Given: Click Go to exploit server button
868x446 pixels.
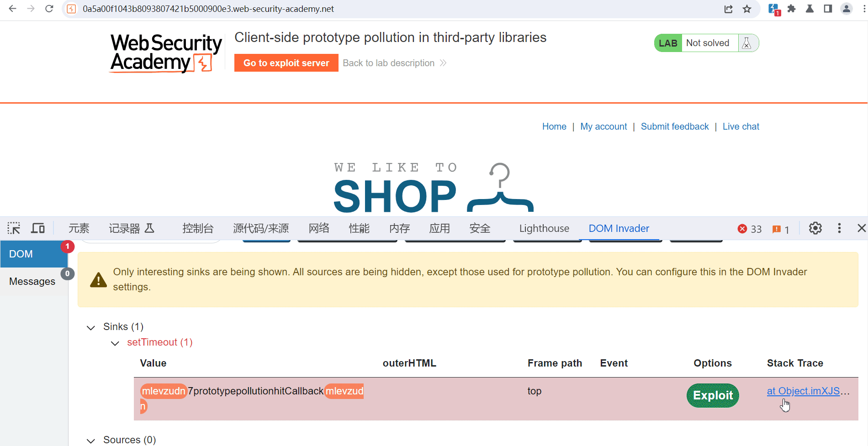Looking at the screenshot, I should (286, 63).
